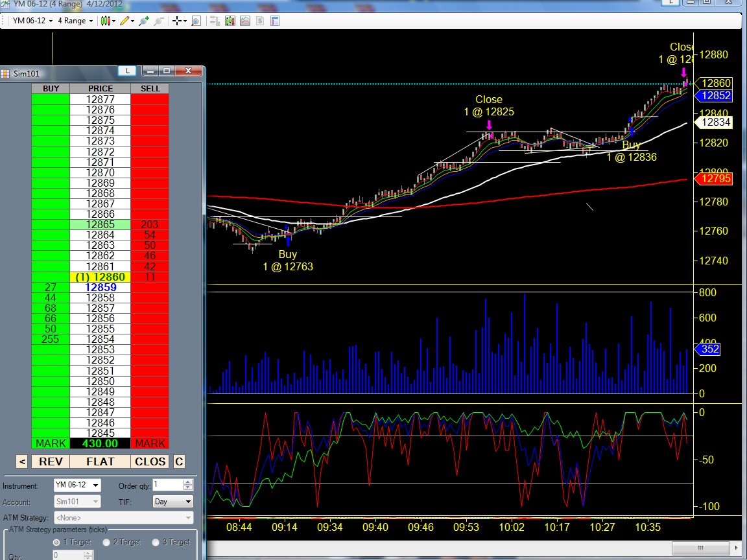Click the buy cell showing 27

coord(51,288)
